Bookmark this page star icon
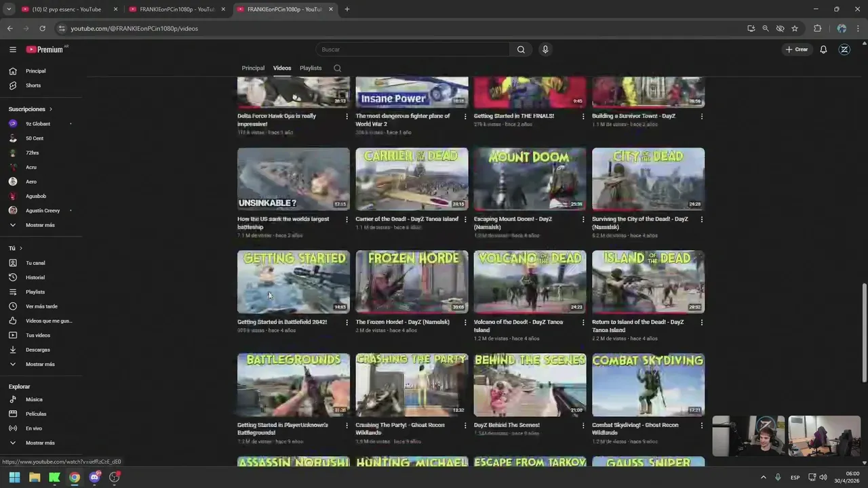 (x=795, y=28)
